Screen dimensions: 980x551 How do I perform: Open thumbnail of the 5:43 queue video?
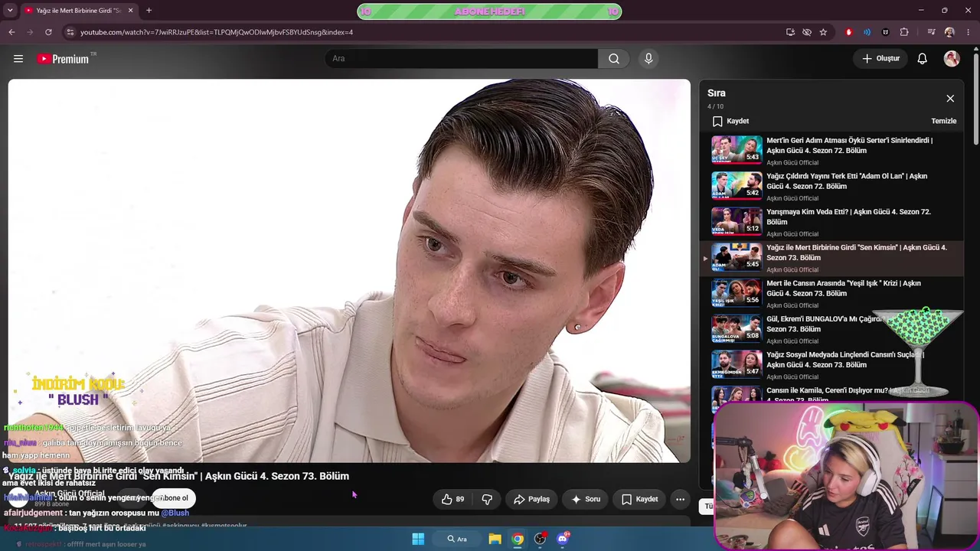pos(737,150)
